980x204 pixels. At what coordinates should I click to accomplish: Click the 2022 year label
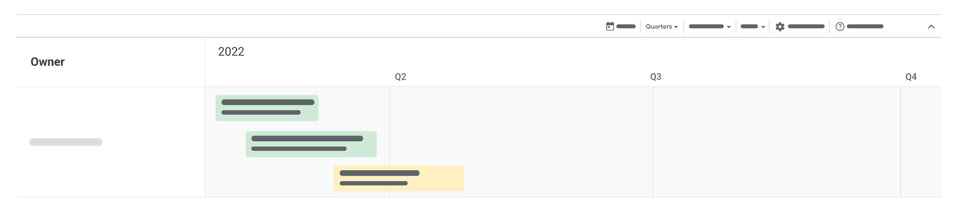click(x=231, y=51)
